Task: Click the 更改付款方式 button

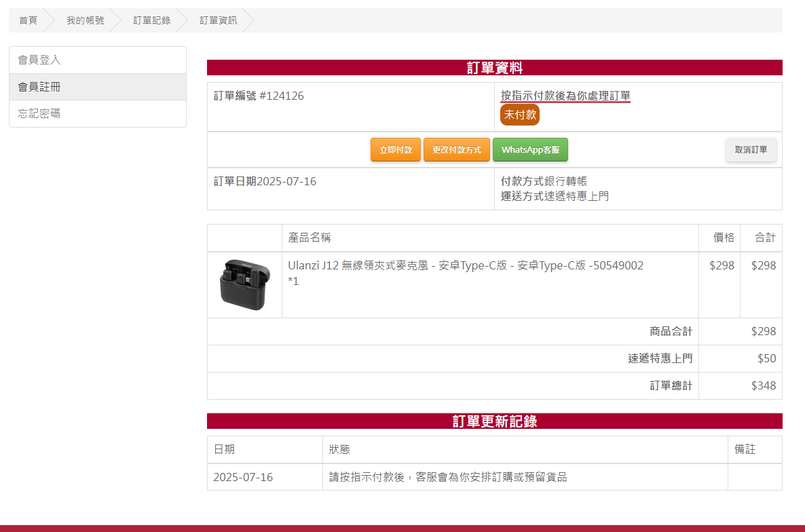Action: coord(456,150)
